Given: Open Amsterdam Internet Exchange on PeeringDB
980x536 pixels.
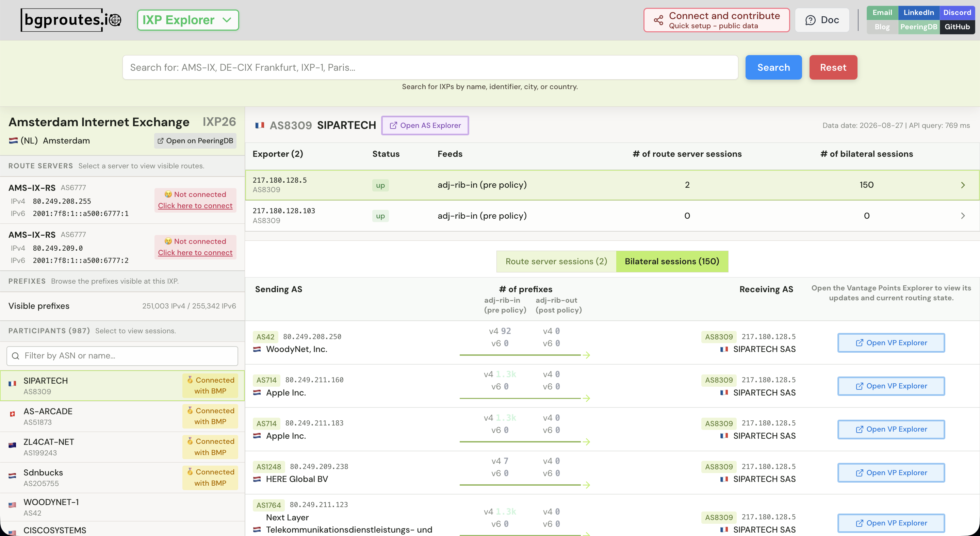Looking at the screenshot, I should [x=195, y=141].
